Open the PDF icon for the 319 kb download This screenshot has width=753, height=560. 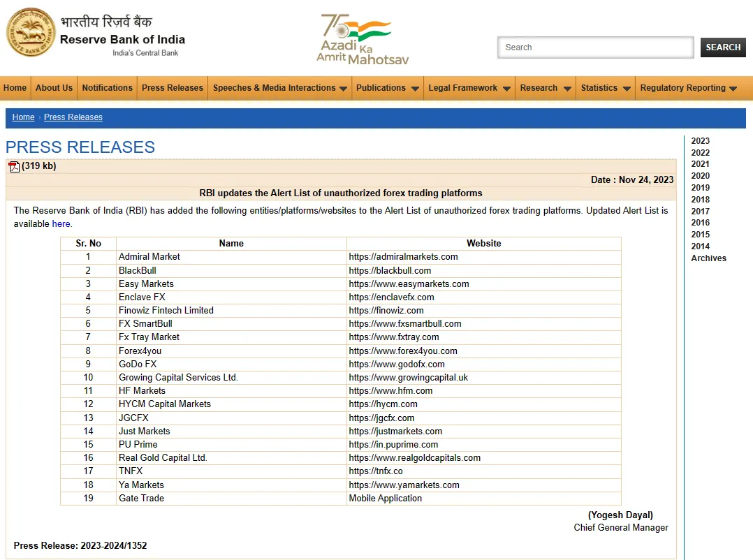(14, 166)
